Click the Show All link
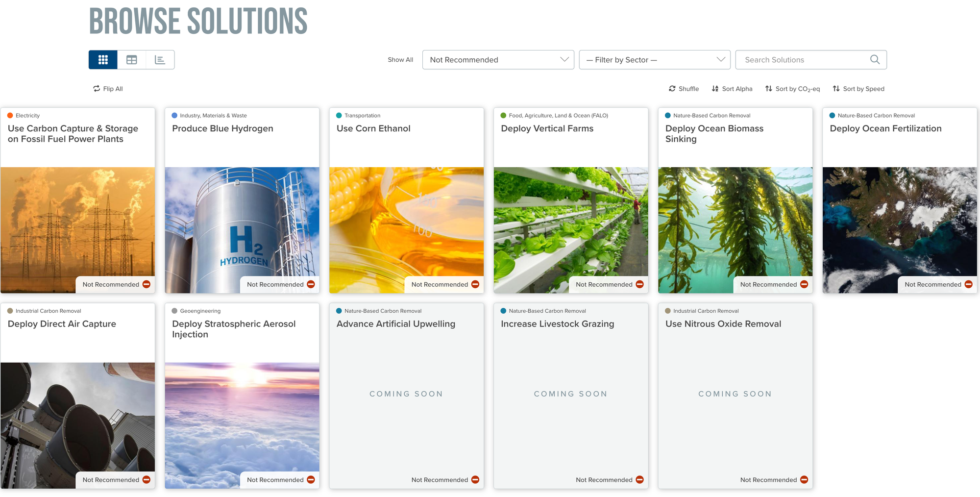This screenshot has width=980, height=497. (x=400, y=60)
